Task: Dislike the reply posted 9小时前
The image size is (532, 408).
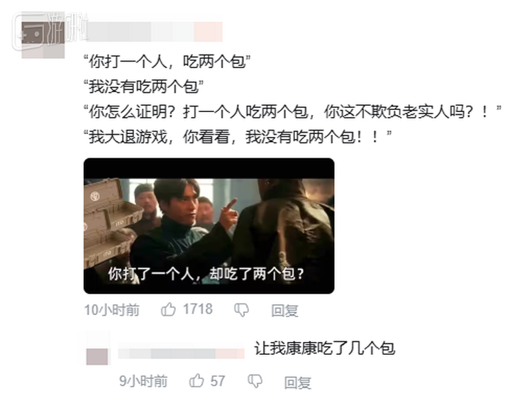Action: coord(255,381)
